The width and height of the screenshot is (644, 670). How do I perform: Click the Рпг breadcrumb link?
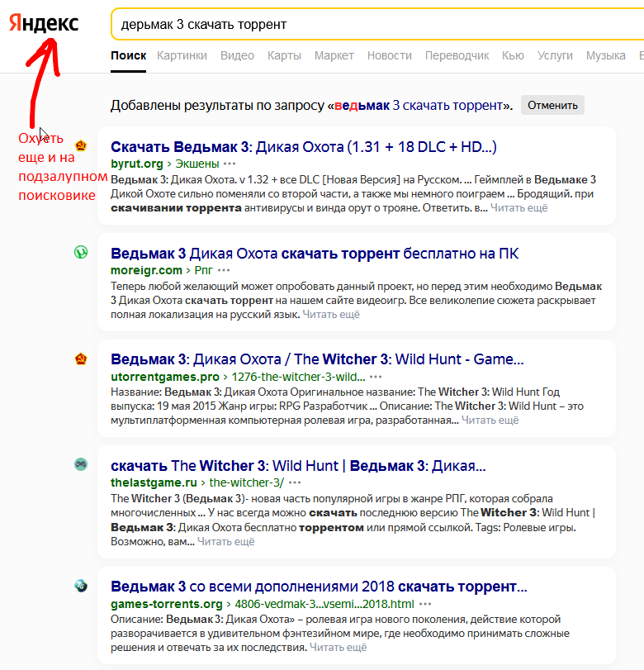(x=204, y=270)
